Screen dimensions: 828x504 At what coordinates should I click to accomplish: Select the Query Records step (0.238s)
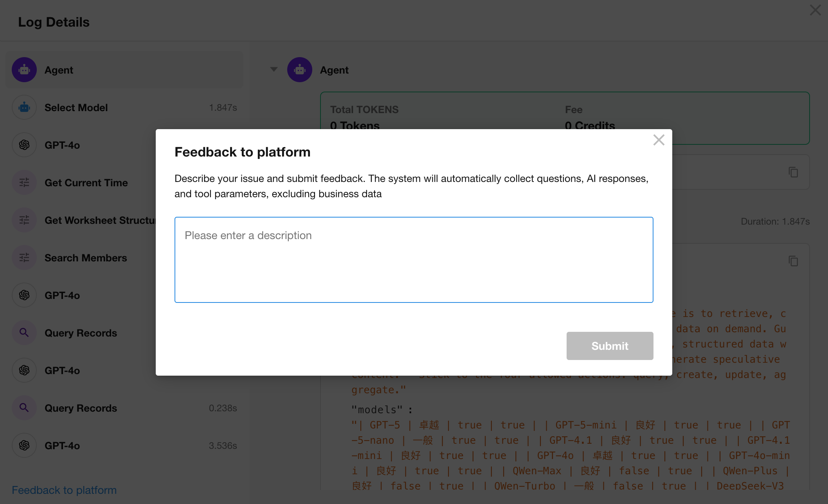[124, 408]
